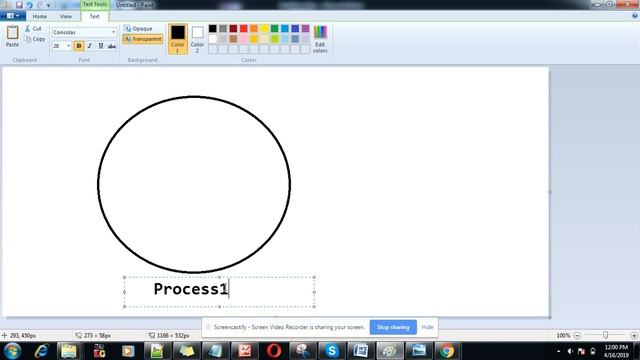Zoom in using the plus icon
The width and height of the screenshot is (640, 360).
click(x=634, y=336)
